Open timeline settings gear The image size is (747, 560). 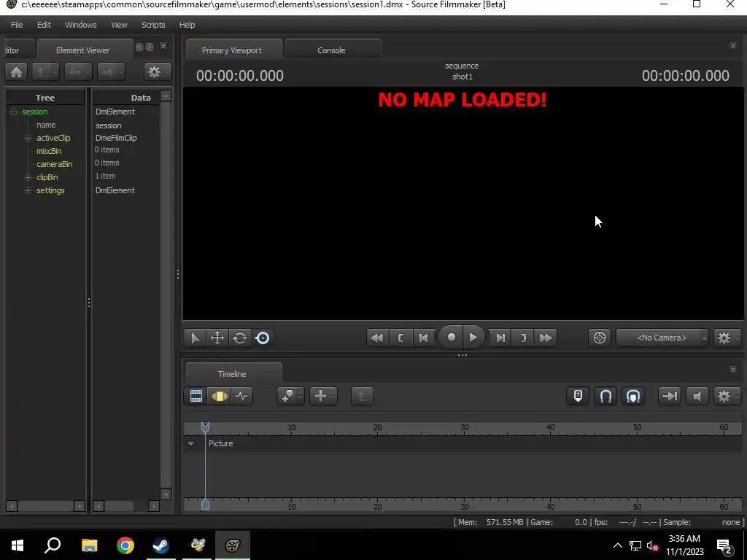pyautogui.click(x=726, y=396)
